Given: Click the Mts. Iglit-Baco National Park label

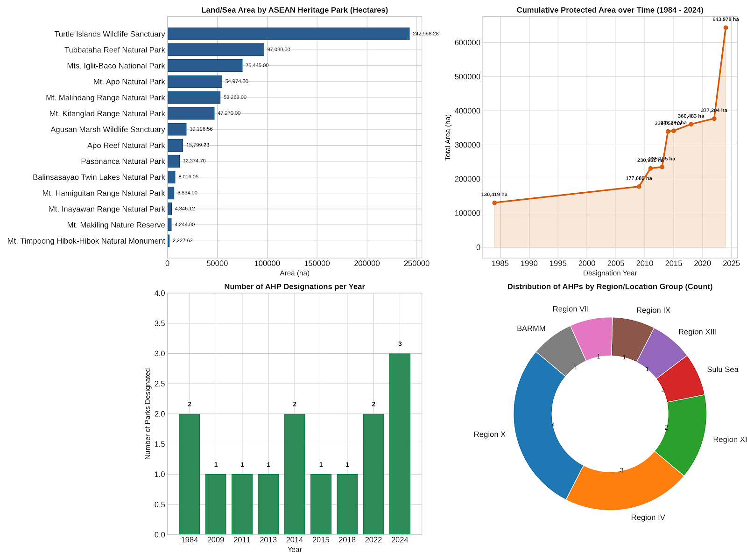Looking at the screenshot, I should pos(116,66).
